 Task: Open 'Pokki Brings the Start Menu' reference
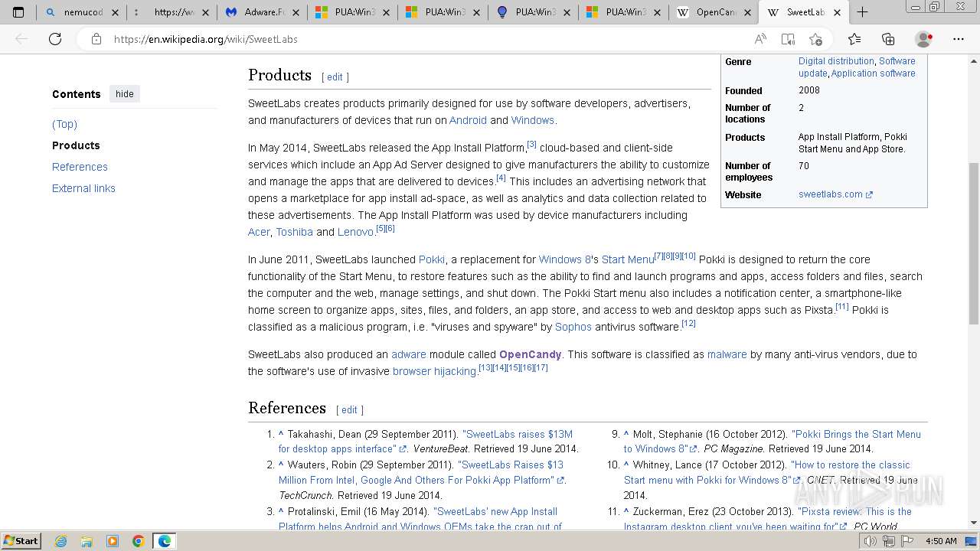tap(773, 442)
